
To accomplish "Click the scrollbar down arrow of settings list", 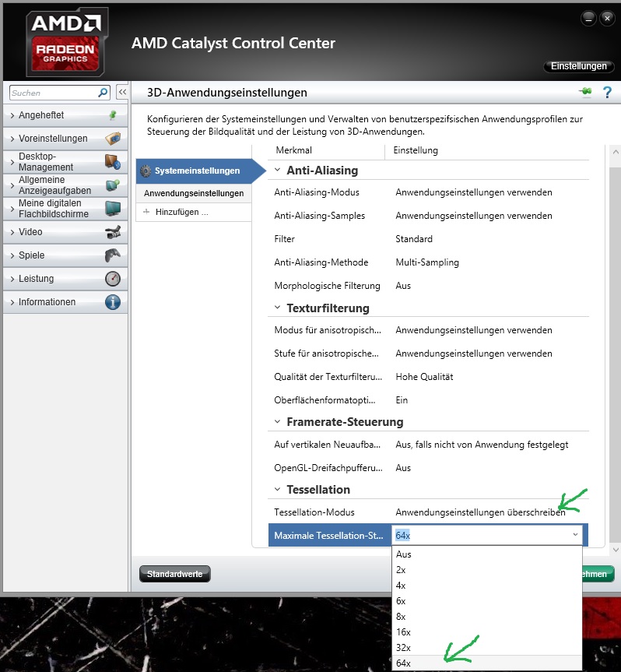I will [616, 549].
